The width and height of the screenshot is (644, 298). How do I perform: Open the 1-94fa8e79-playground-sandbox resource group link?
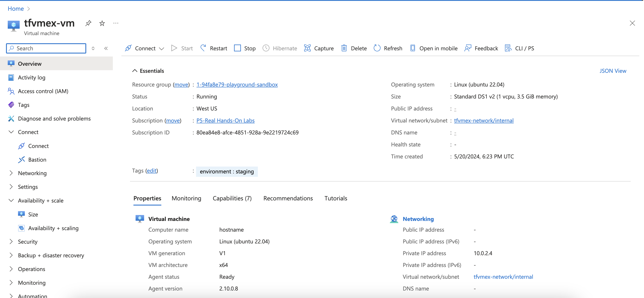[237, 85]
